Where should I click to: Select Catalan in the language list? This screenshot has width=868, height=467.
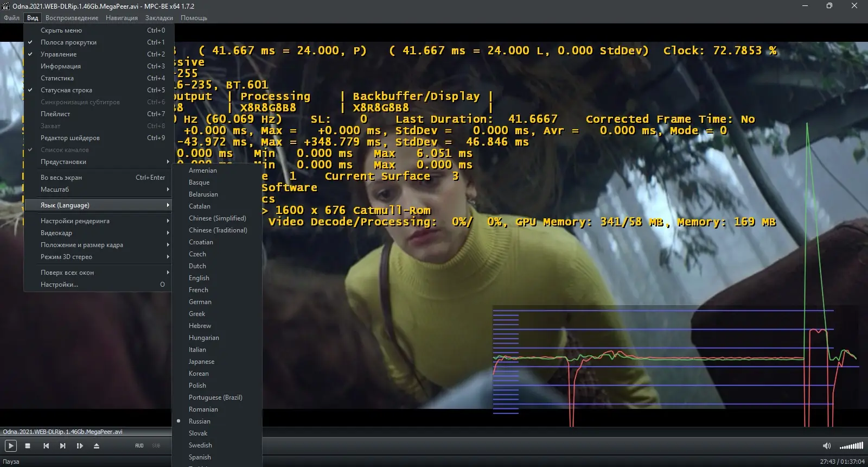(x=217, y=206)
